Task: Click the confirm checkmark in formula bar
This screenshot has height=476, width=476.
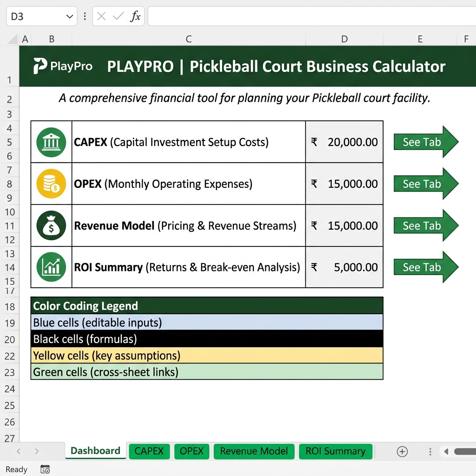Action: point(118,16)
